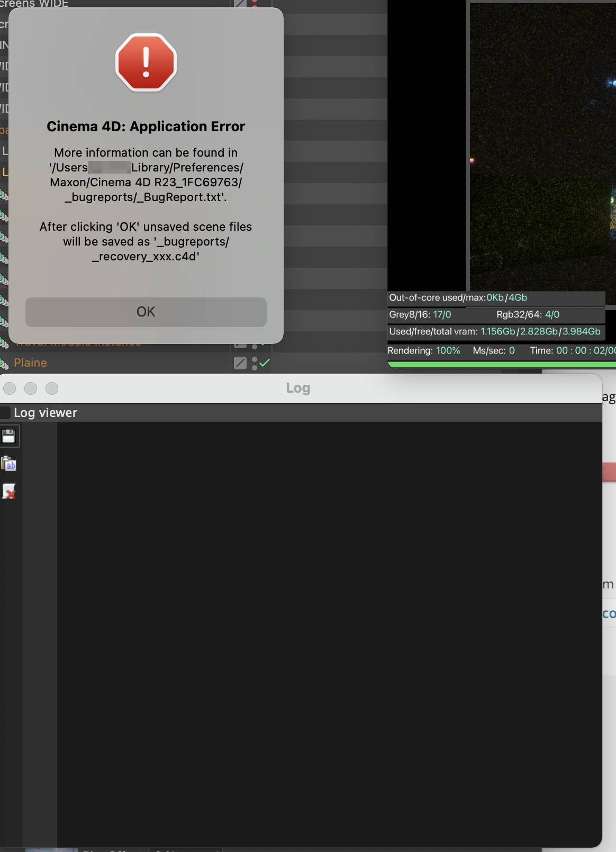
Task: Click the '4/0' Rgb32/64 value
Action: pos(552,315)
